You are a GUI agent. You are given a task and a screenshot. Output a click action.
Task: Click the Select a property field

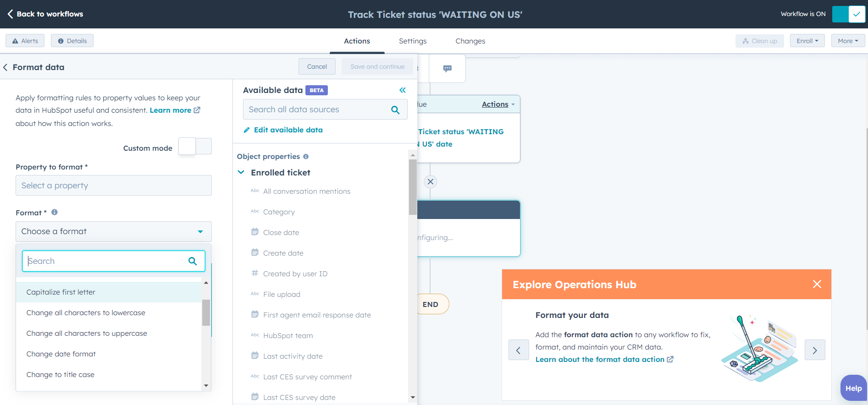tap(114, 185)
